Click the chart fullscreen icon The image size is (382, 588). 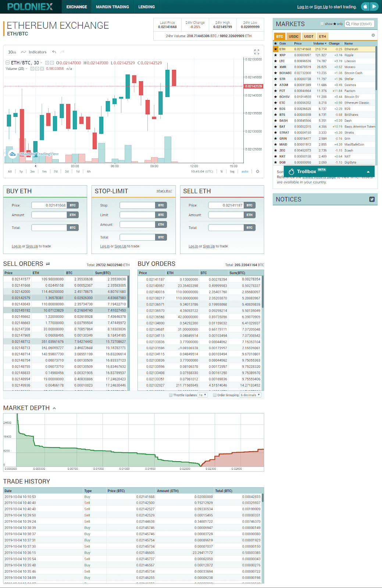coord(257,52)
